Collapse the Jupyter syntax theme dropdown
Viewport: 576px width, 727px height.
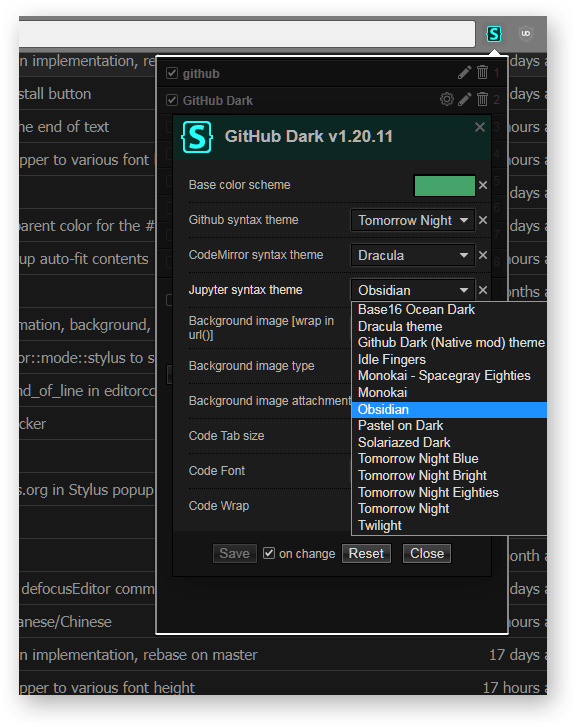413,290
